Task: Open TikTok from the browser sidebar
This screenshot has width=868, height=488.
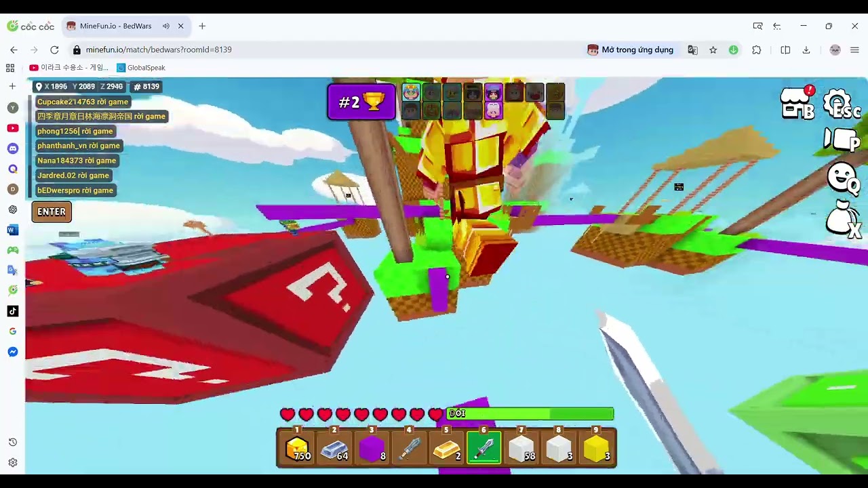Action: pos(12,311)
